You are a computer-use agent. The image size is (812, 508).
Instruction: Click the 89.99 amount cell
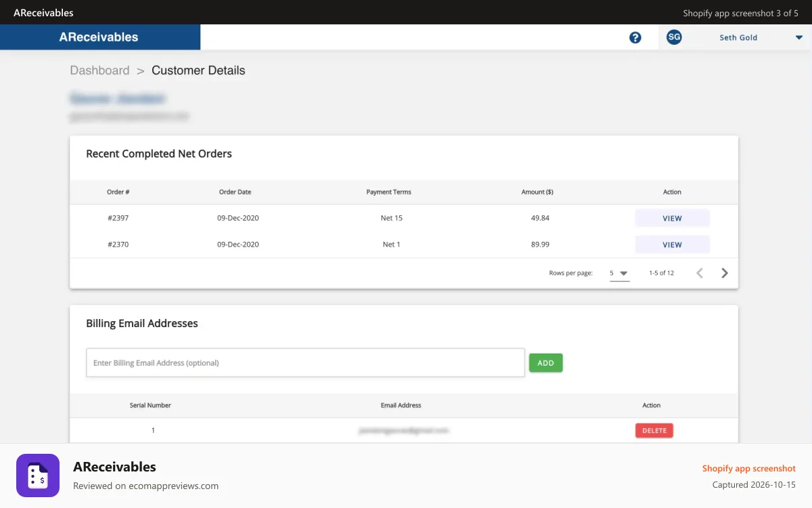[540, 245]
